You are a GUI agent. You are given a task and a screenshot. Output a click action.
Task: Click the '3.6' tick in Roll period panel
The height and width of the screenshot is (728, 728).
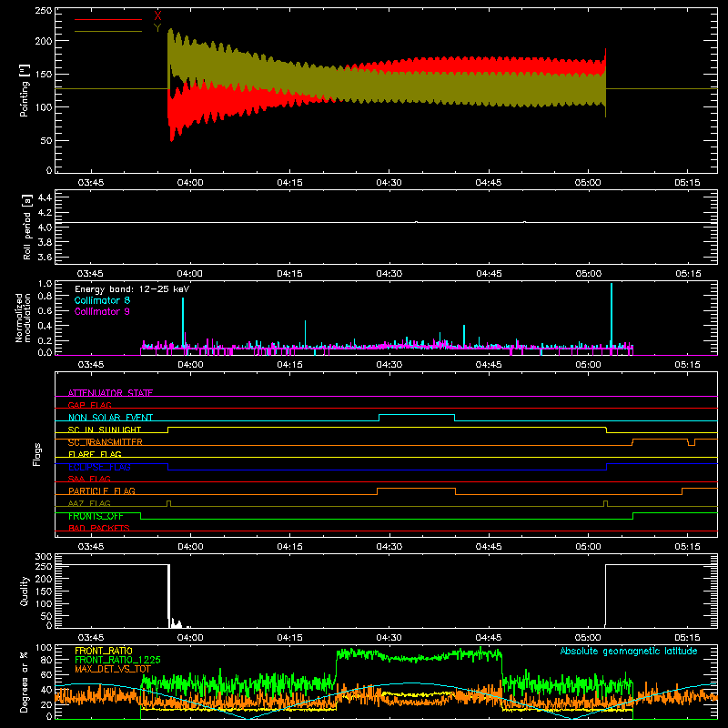point(45,257)
